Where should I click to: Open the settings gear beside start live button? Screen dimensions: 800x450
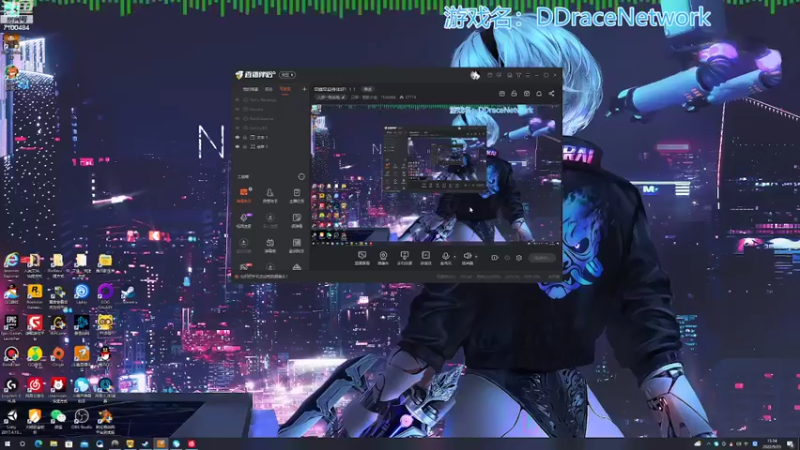click(x=519, y=258)
